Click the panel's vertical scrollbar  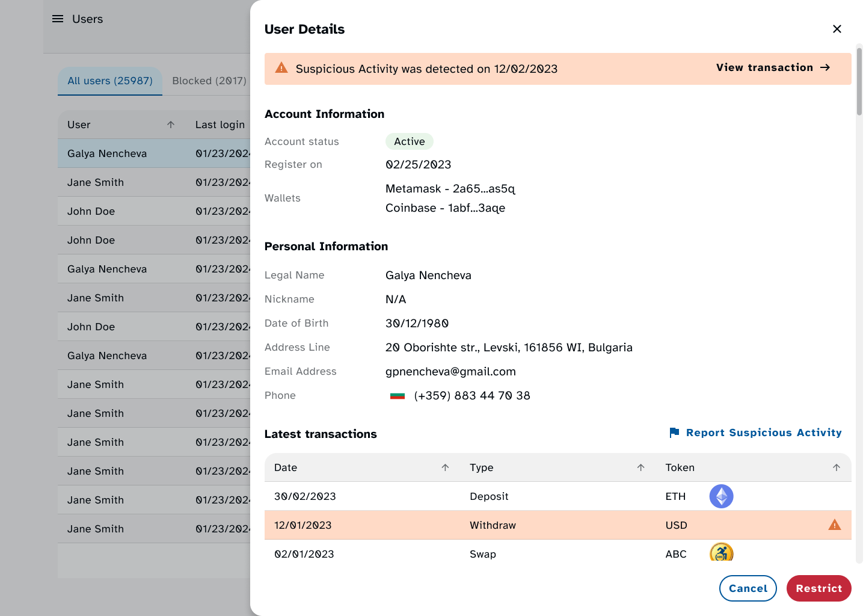(859, 81)
